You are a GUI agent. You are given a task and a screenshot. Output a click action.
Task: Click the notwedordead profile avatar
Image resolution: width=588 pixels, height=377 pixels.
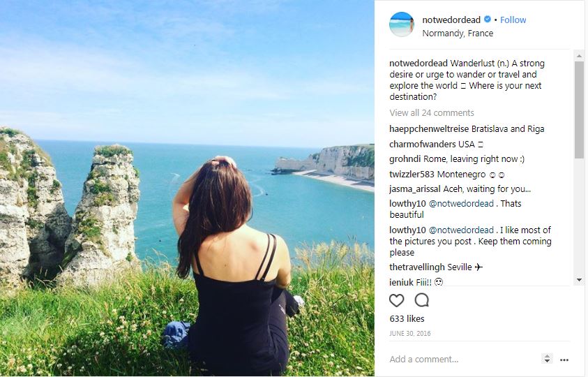pyautogui.click(x=402, y=24)
